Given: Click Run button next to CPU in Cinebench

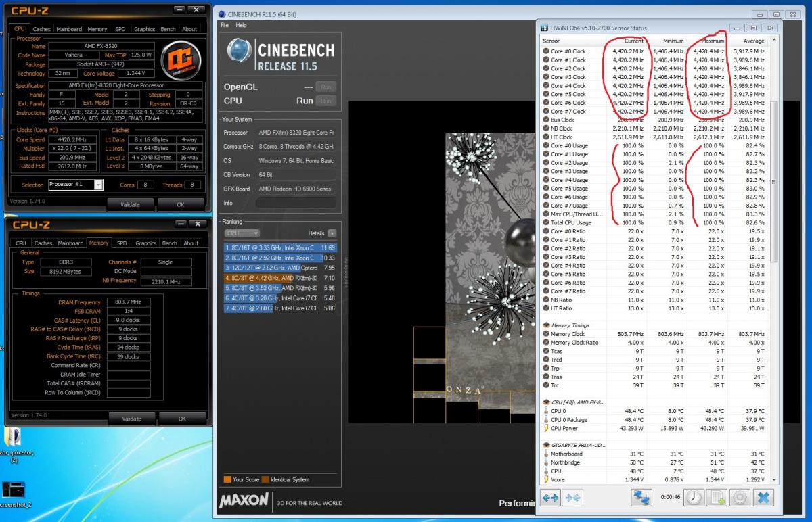Looking at the screenshot, I should [326, 101].
